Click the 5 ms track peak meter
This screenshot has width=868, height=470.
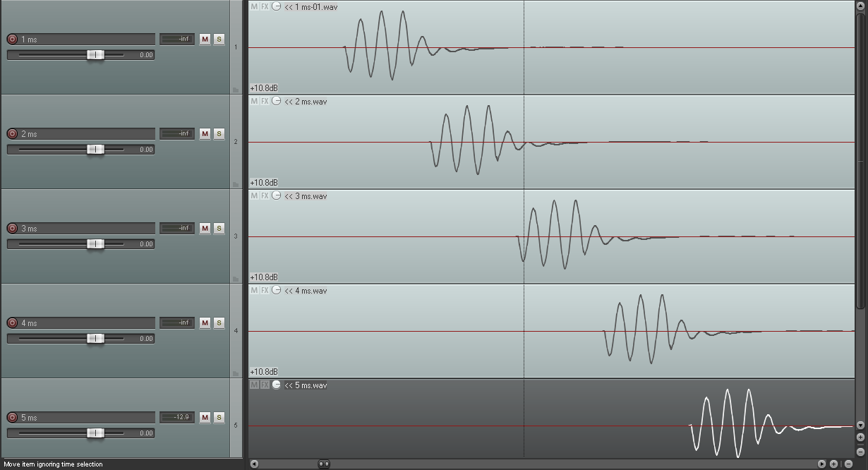(x=177, y=418)
